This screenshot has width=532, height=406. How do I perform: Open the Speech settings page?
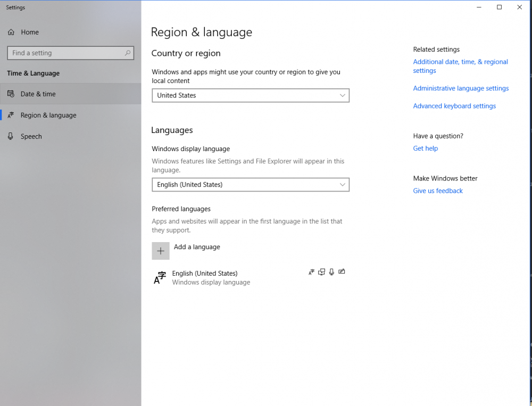[x=71, y=136]
